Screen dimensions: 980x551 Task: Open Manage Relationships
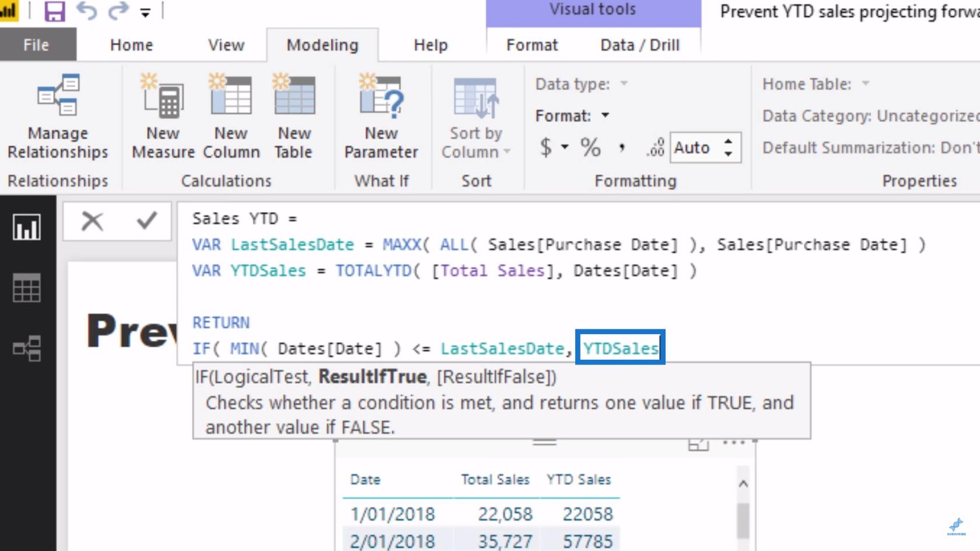tap(58, 117)
